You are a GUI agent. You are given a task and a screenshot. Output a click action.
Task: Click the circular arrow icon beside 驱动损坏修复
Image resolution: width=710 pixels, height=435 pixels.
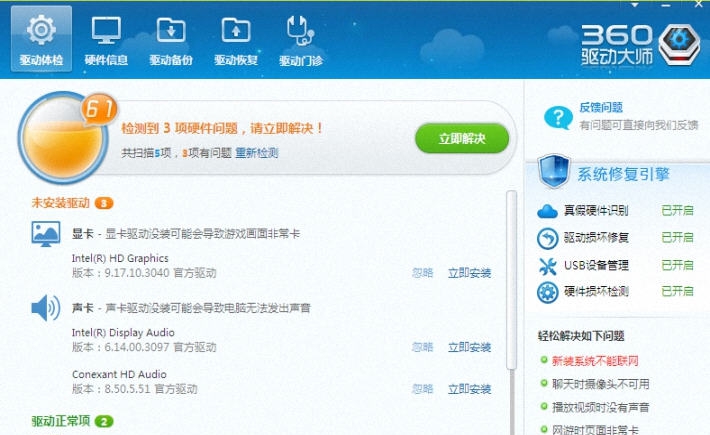(x=547, y=239)
